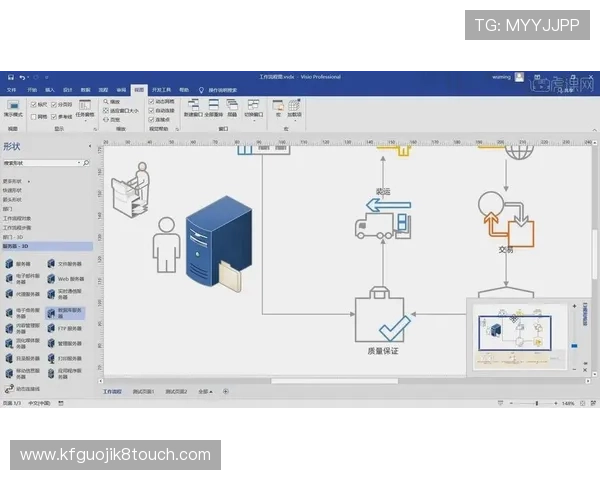
Task: Click fit page to window icon in status bar
Action: 582,403
